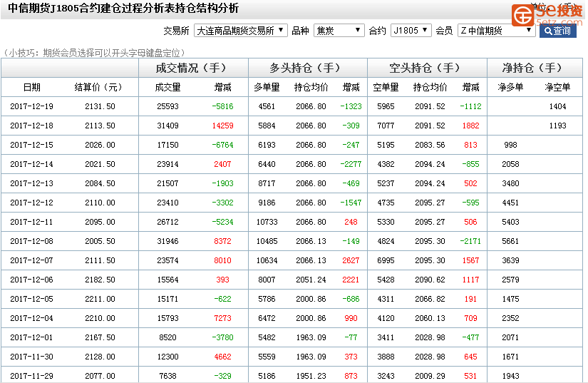This screenshot has height=383, width=588.
Task: Click the 5e投资 logo icon
Action: click(x=523, y=15)
